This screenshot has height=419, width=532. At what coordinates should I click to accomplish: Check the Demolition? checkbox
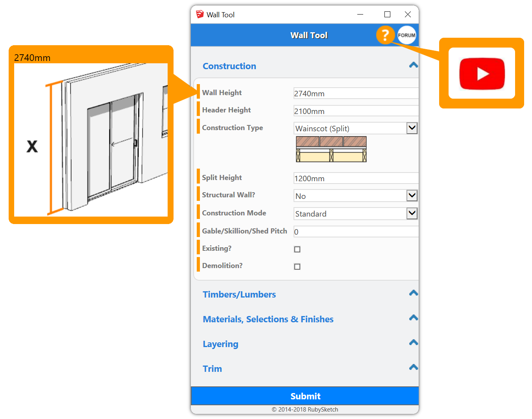coord(297,266)
